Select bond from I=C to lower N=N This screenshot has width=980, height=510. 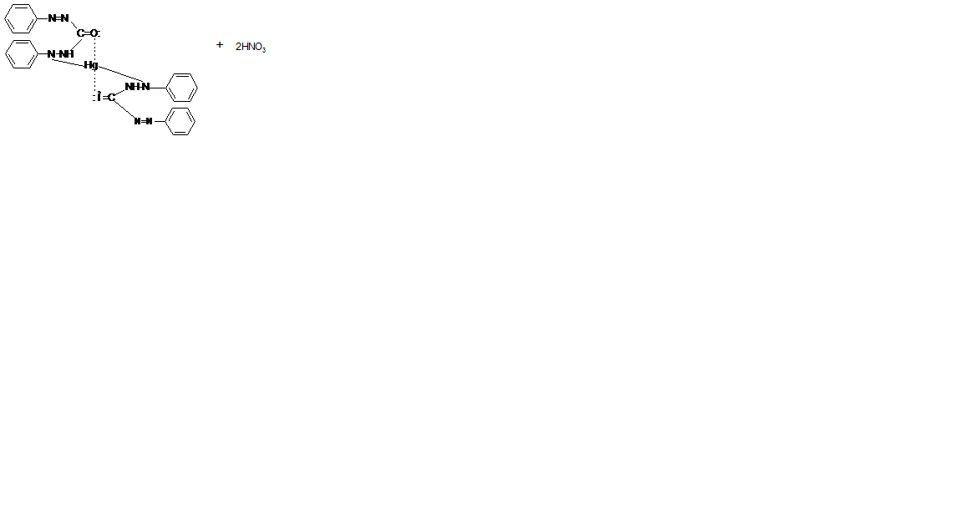(x=125, y=109)
